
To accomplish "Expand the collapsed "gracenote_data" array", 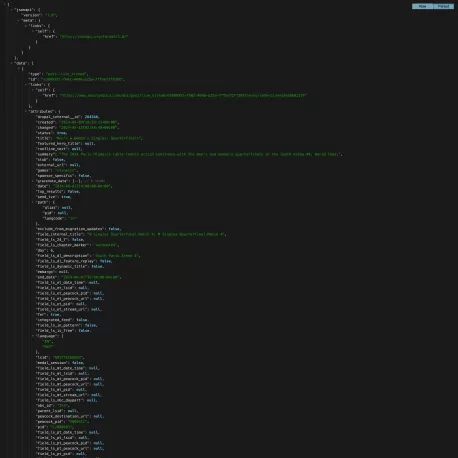I will point(33,181).
